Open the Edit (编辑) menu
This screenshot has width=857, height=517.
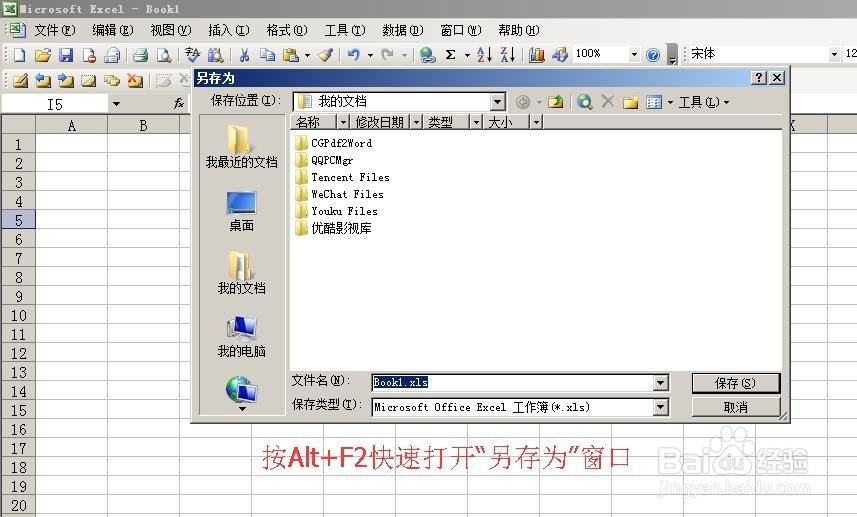coord(113,30)
